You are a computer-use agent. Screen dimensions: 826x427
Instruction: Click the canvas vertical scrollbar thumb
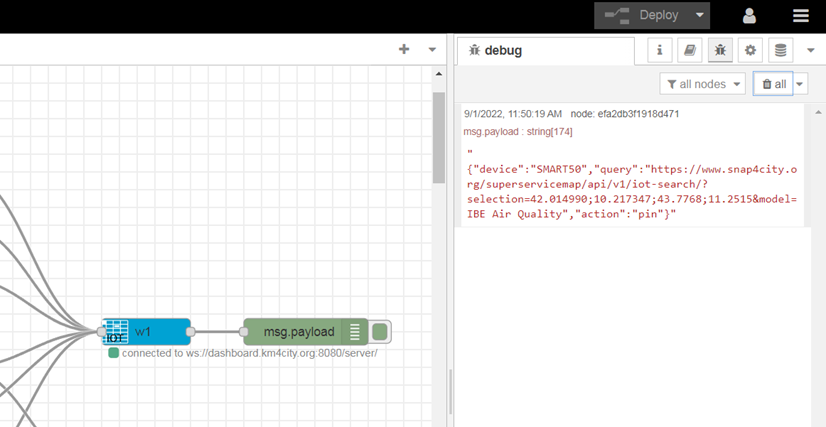(x=438, y=138)
